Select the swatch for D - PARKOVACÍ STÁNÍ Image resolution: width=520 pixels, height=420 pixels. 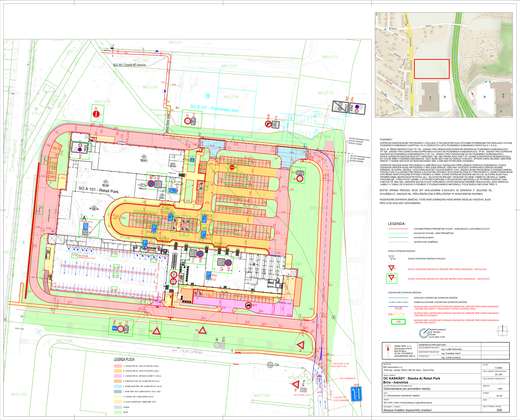[118, 381]
